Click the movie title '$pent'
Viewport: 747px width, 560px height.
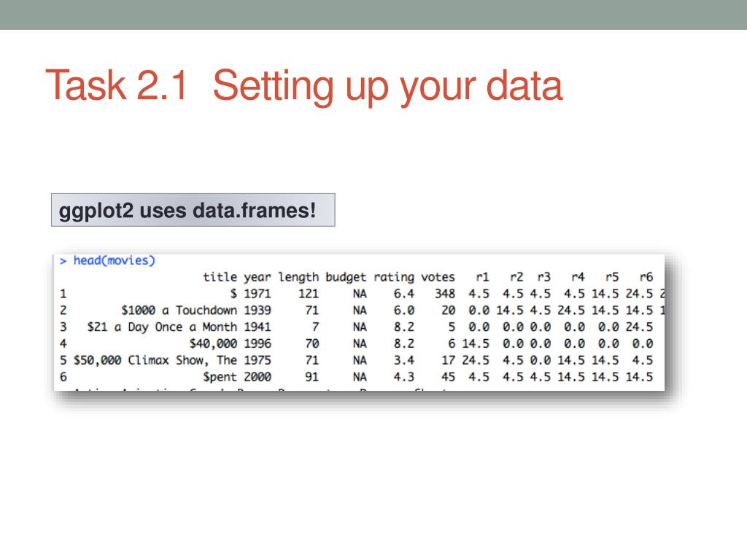click(x=220, y=377)
